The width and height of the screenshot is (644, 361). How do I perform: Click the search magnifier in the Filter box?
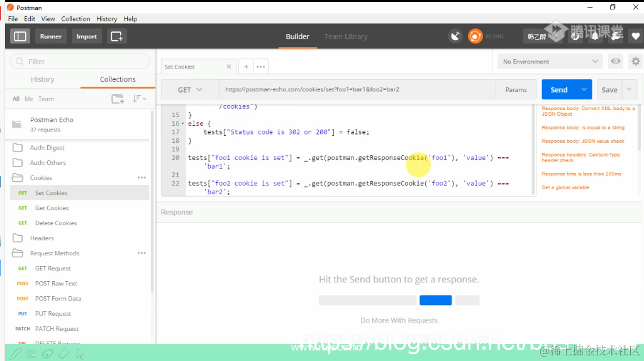19,62
